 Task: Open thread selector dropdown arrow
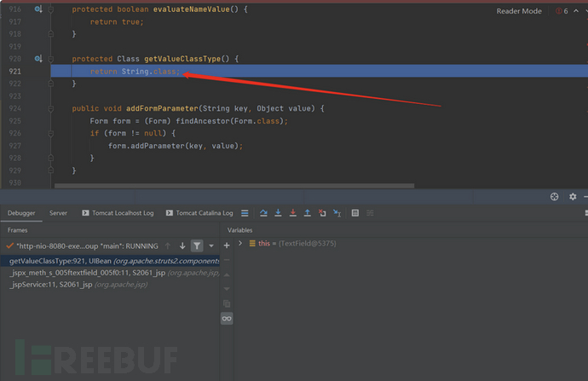(211, 246)
